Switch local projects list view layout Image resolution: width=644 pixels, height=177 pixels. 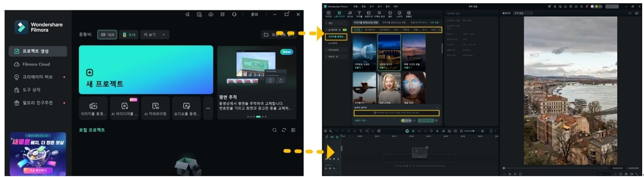(293, 130)
